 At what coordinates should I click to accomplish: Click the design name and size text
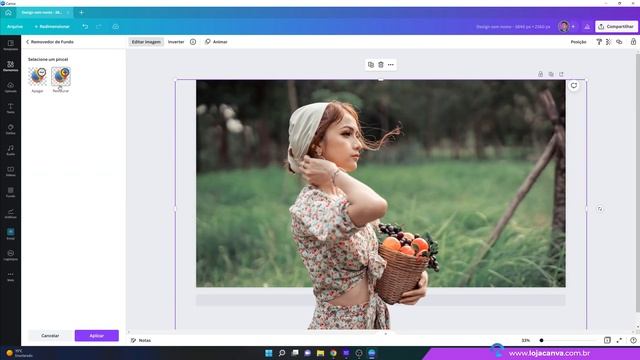point(513,27)
